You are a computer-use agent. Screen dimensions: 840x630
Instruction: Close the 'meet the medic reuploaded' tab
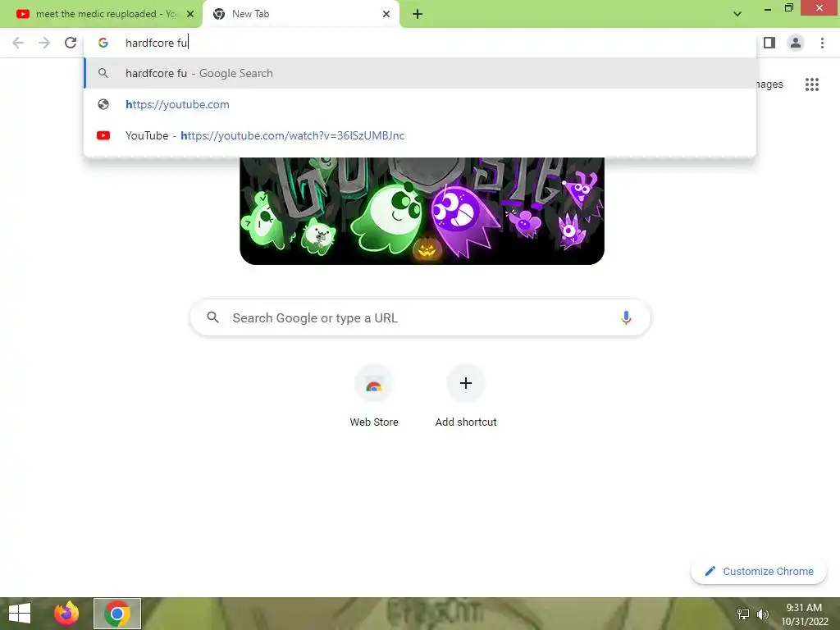189,14
